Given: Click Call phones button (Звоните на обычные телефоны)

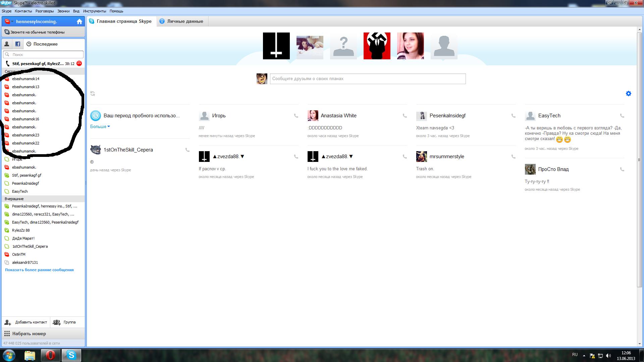Looking at the screenshot, I should 43,32.
